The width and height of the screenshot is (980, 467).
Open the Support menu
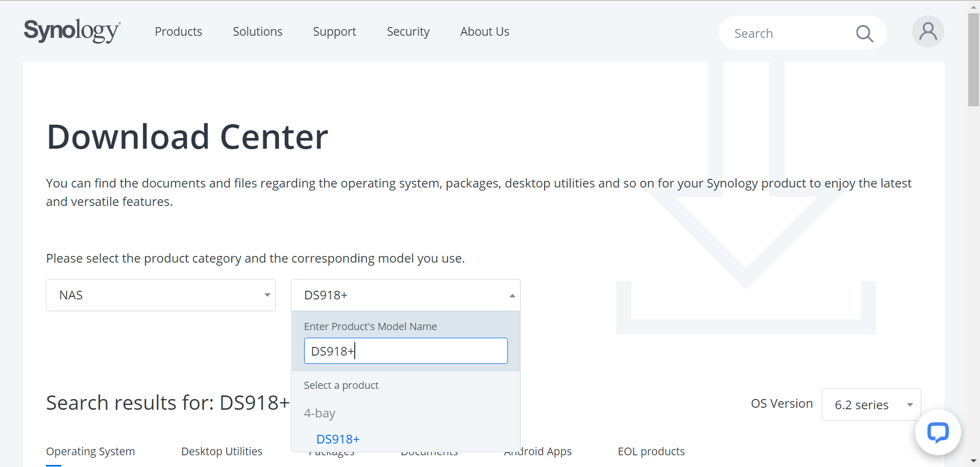click(x=334, y=31)
